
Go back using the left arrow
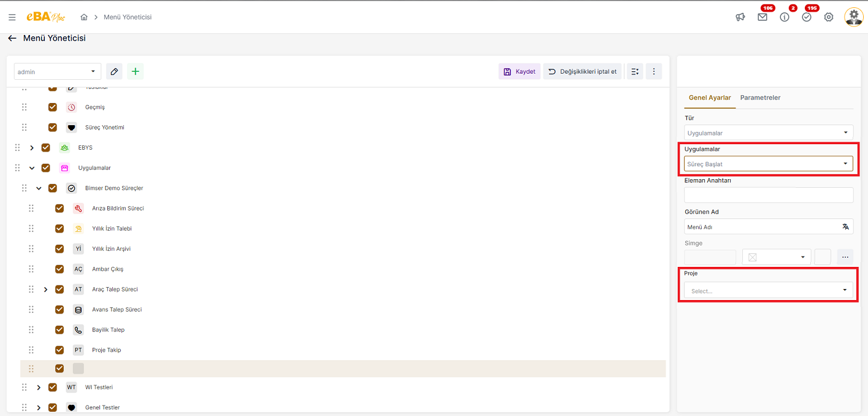12,38
